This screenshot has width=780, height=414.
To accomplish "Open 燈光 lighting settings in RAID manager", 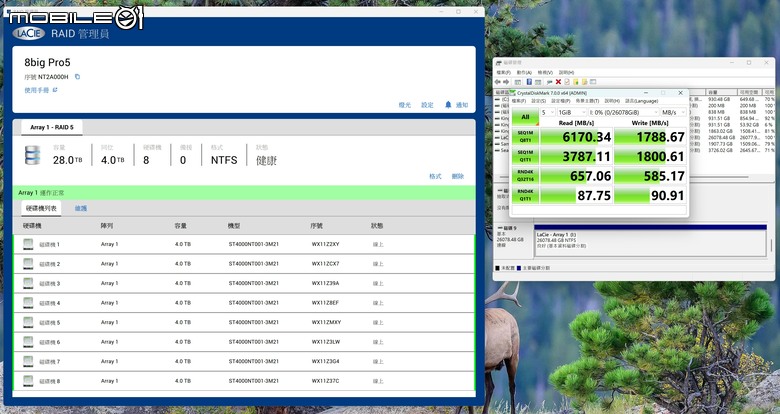I will click(x=405, y=105).
